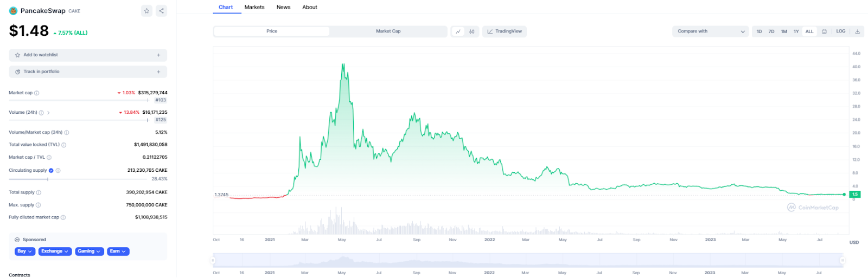Click the $1.48 price value

[x=29, y=31]
